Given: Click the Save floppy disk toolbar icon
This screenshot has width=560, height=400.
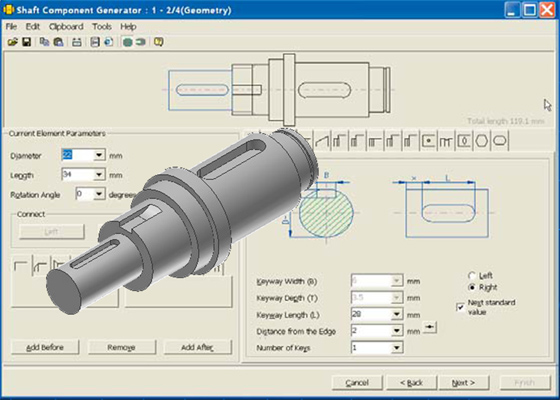Looking at the screenshot, I should (x=27, y=42).
